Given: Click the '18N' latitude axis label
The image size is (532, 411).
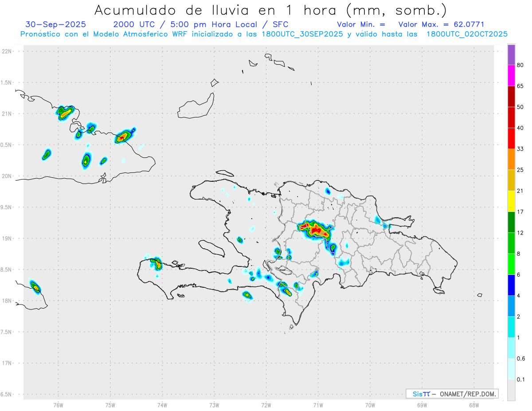Looking at the screenshot, I should coord(7,301).
